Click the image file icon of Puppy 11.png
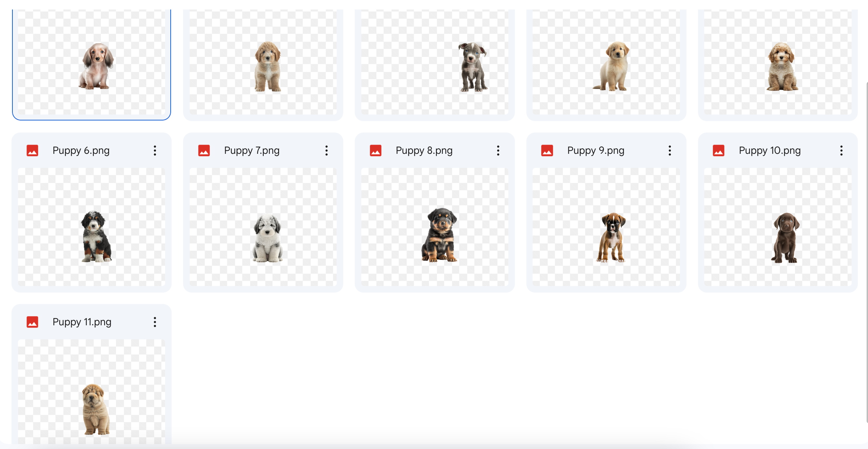Viewport: 868px width, 449px height. 32,322
